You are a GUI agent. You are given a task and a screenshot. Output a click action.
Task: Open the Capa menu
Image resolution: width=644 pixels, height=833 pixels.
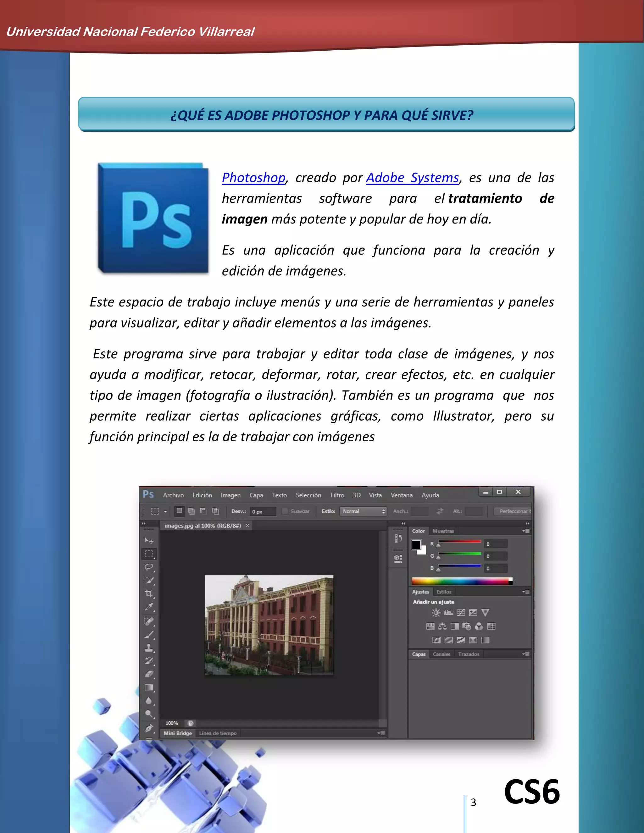(256, 495)
